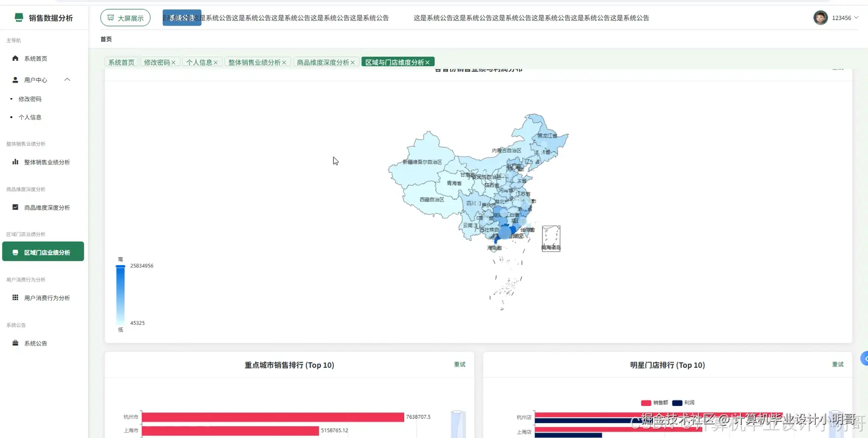
Task: Open the 大屏展示 big-screen button
Action: point(125,18)
